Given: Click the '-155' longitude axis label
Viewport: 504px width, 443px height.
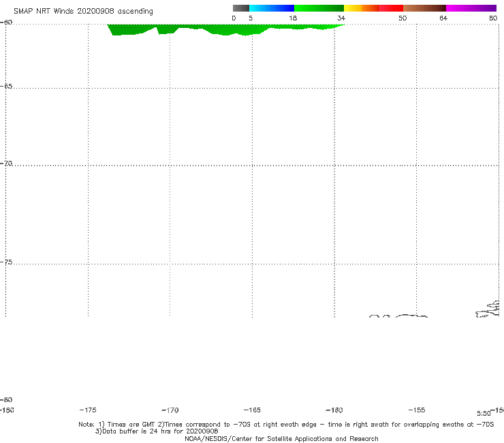Looking at the screenshot, I should [417, 410].
